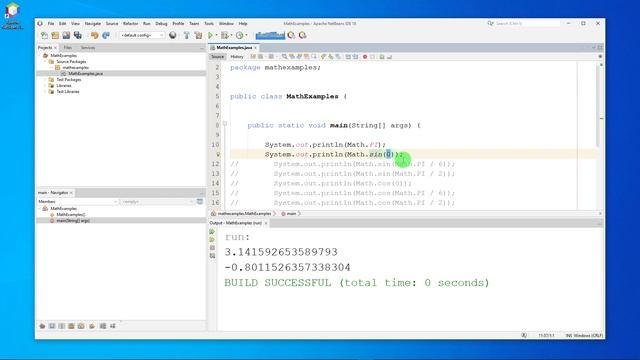The image size is (640, 360).
Task: Click the Undo toolbar icon
Action: (x=95, y=36)
